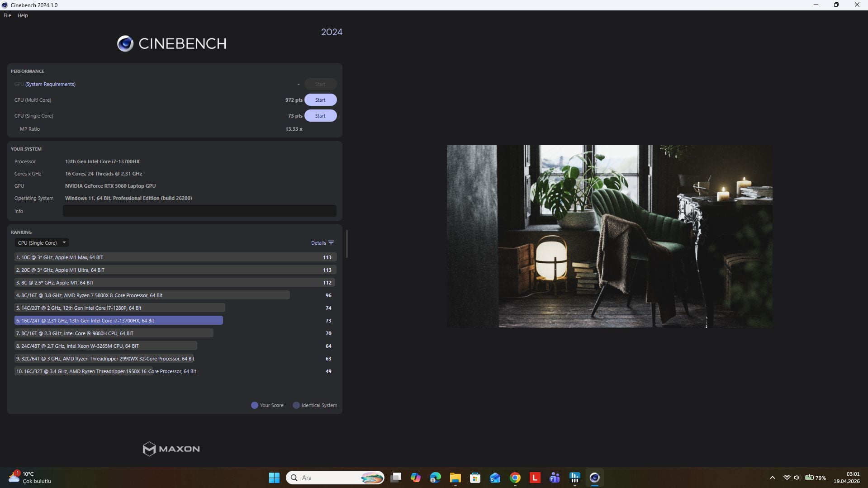
Task: Click the NVIDIA GeForce RTX 5060 text
Action: [110, 186]
